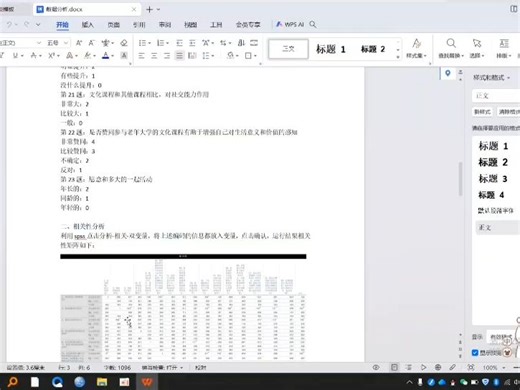
Task: Click the eye protection mode icon in status bar
Action: [x=376, y=367]
